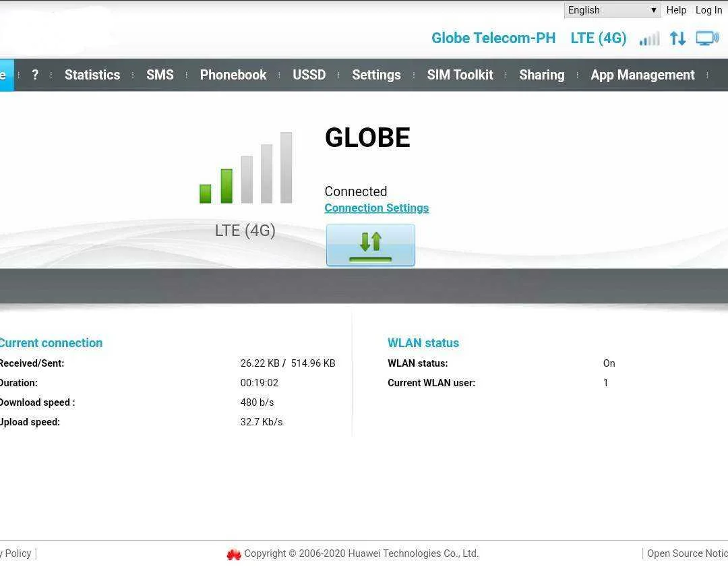Click the download speed 480 b/s
This screenshot has height=573, width=728.
click(257, 402)
